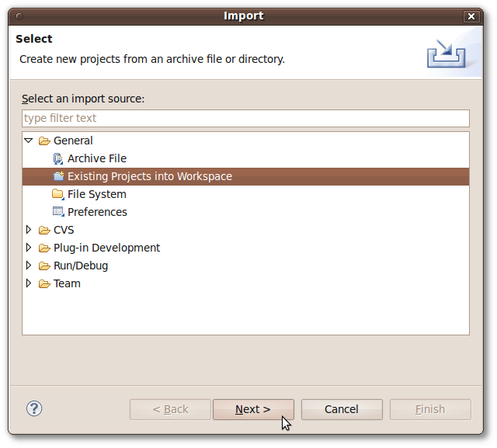This screenshot has width=497, height=448.
Task: Open the help question mark icon
Action: (x=34, y=408)
